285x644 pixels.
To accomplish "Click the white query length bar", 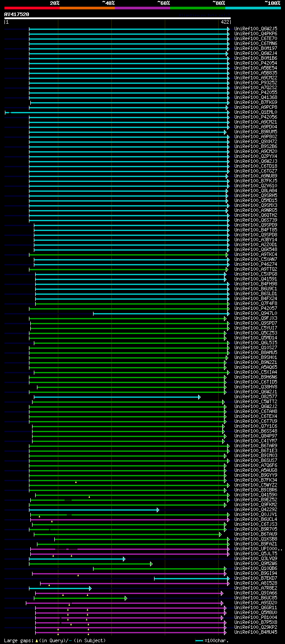I will (x=117, y=18).
